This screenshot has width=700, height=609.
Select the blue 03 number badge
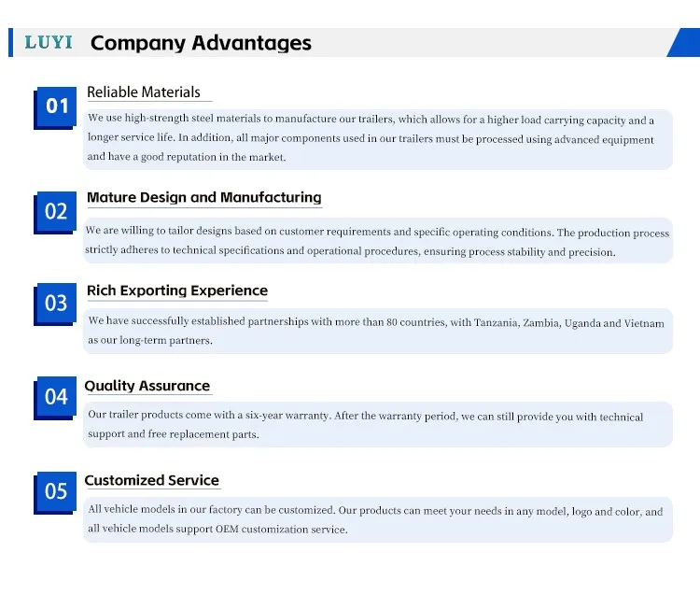pyautogui.click(x=56, y=303)
